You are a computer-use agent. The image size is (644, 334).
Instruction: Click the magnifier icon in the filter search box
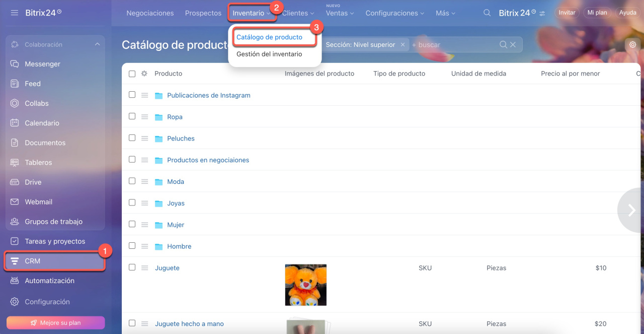click(x=503, y=45)
